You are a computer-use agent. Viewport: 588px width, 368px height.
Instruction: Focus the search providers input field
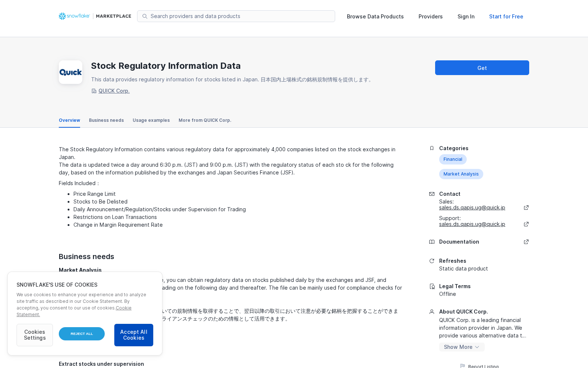click(x=236, y=16)
